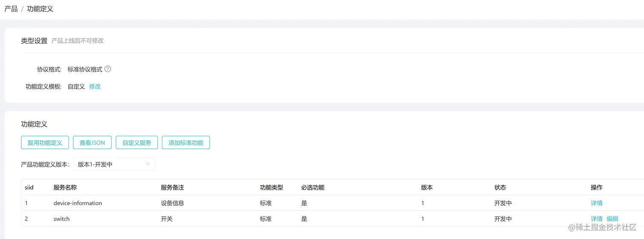Click the 功能定义 breadcrumb item

point(40,9)
